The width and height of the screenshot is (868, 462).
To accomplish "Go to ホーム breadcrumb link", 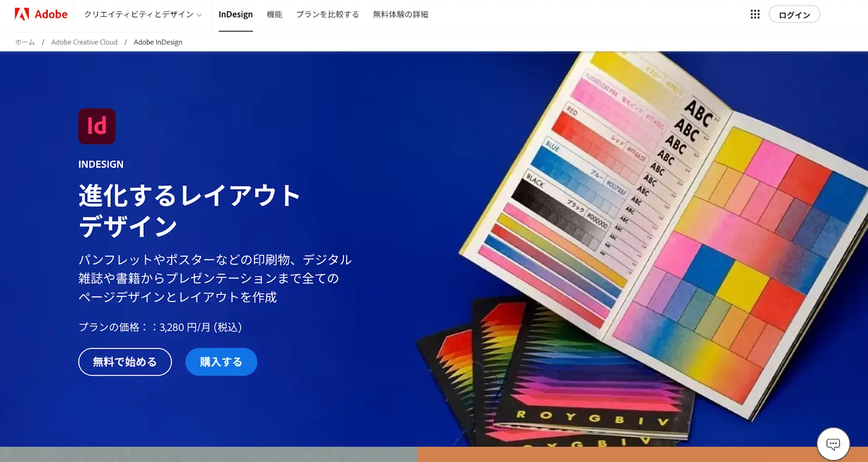I will click(x=25, y=42).
